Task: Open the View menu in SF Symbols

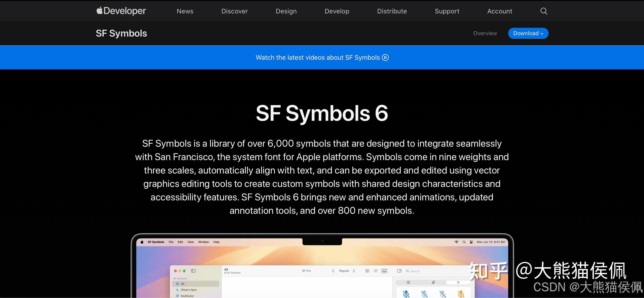Action: tap(191, 242)
